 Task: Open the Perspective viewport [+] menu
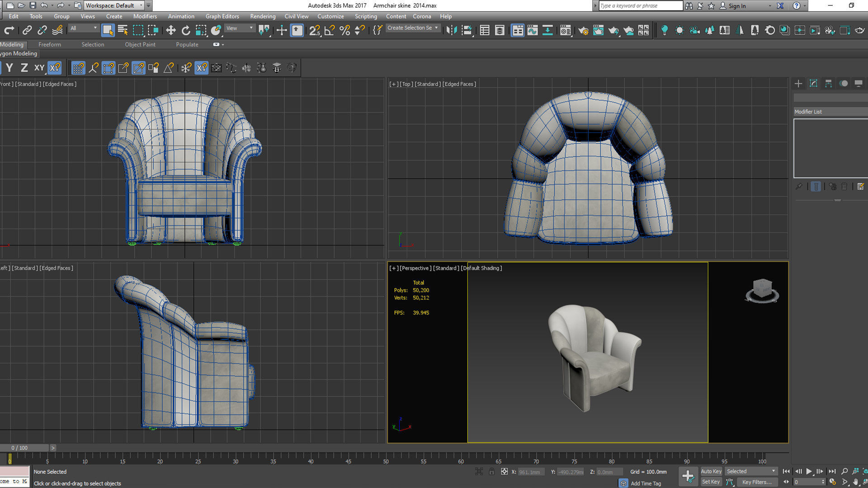[394, 268]
